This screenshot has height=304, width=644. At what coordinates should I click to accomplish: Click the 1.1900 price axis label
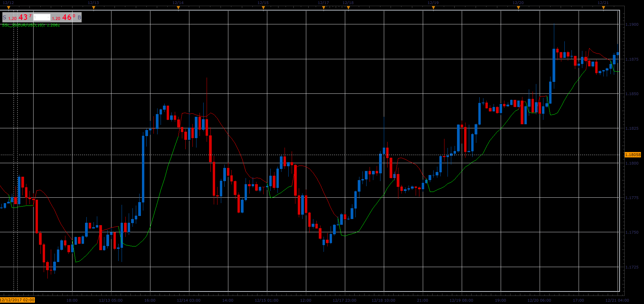point(632,24)
